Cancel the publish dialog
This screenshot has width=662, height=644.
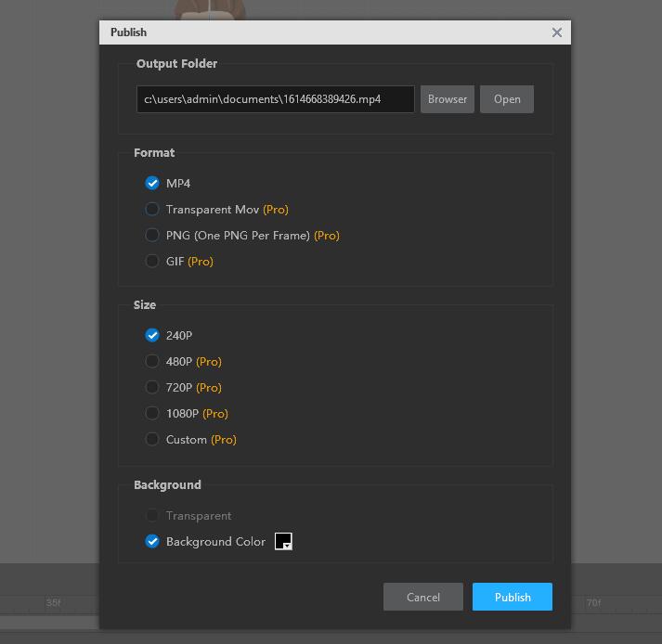pos(423,597)
